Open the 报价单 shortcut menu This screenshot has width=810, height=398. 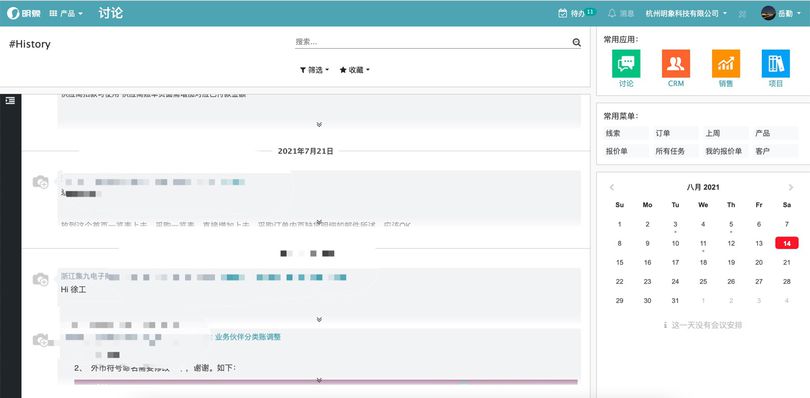[x=626, y=151]
